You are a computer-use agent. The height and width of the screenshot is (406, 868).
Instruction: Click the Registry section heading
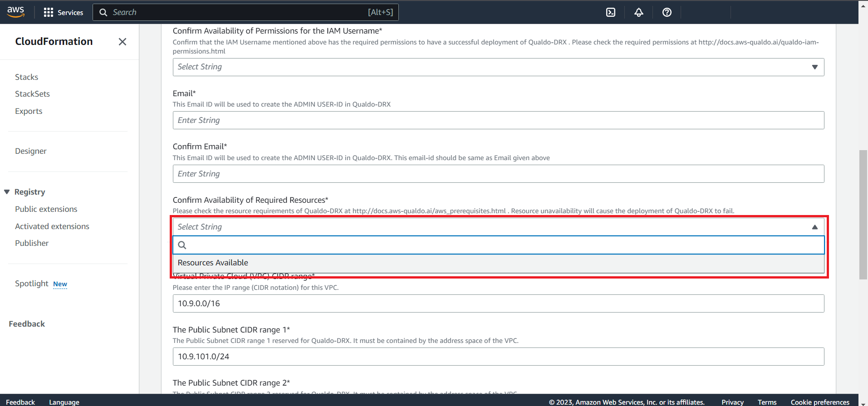[x=29, y=192]
